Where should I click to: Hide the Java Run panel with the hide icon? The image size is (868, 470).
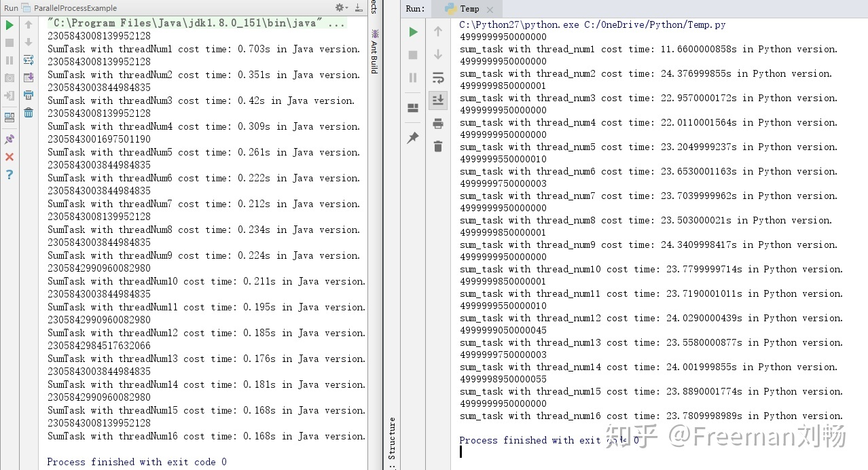click(x=359, y=7)
